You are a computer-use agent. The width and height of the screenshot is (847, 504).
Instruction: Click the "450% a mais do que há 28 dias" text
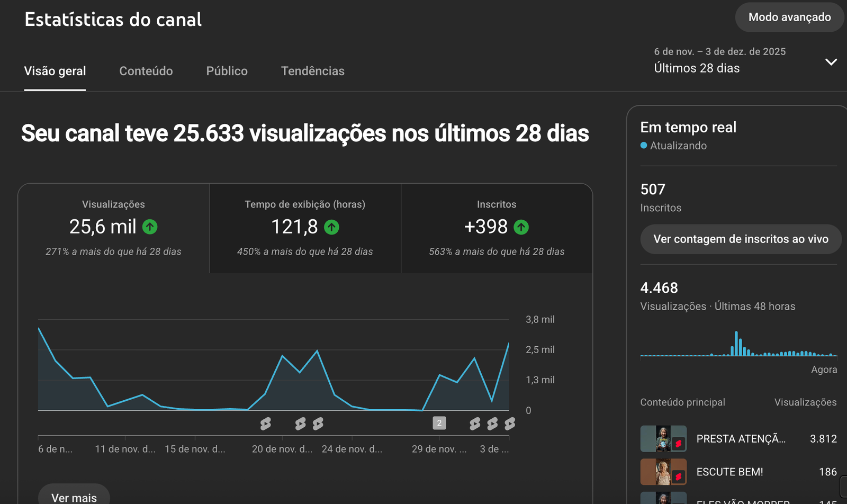305,251
